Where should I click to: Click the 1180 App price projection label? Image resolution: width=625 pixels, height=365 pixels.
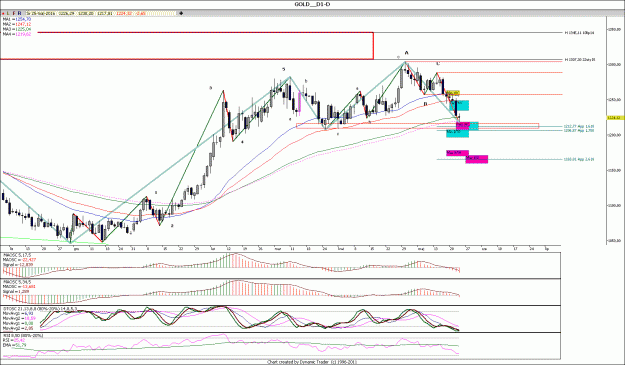tap(579, 159)
